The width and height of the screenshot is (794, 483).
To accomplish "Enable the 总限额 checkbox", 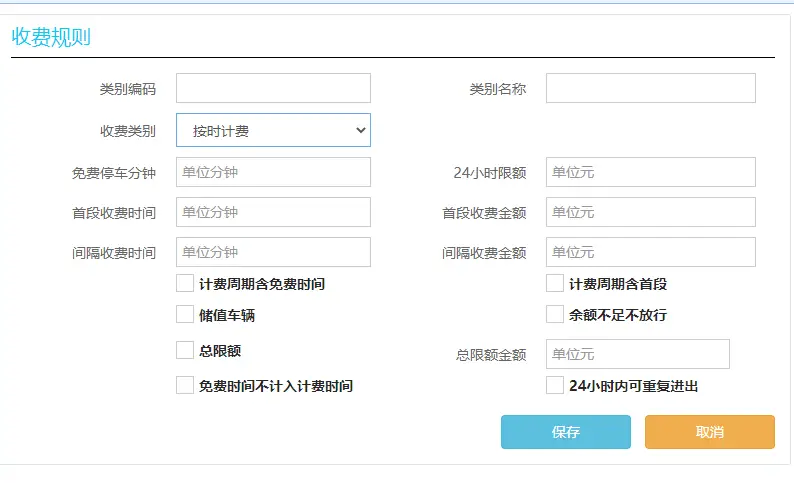I will [x=185, y=350].
